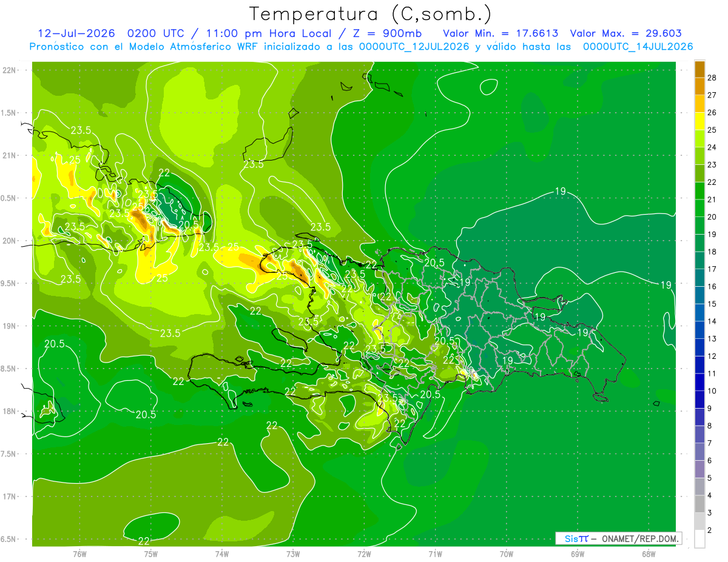Click the '7.5N' latitude axis label
The image size is (728, 562).
(9, 454)
